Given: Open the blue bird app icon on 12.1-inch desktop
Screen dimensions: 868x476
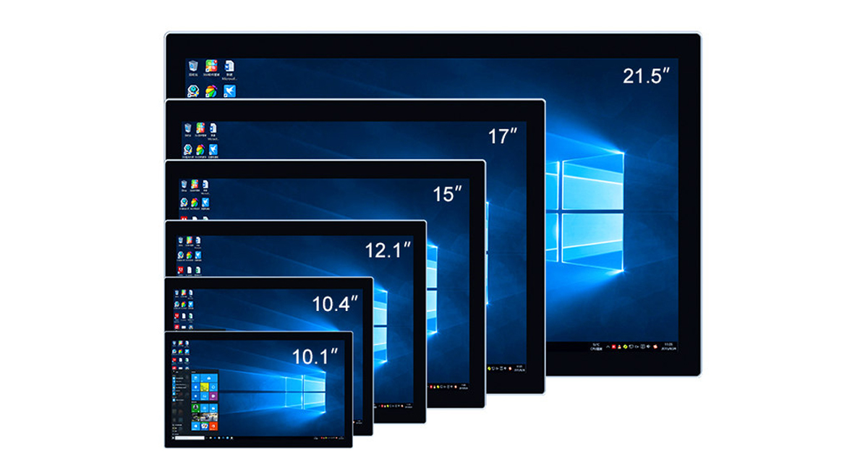Looking at the screenshot, I should 198,255.
